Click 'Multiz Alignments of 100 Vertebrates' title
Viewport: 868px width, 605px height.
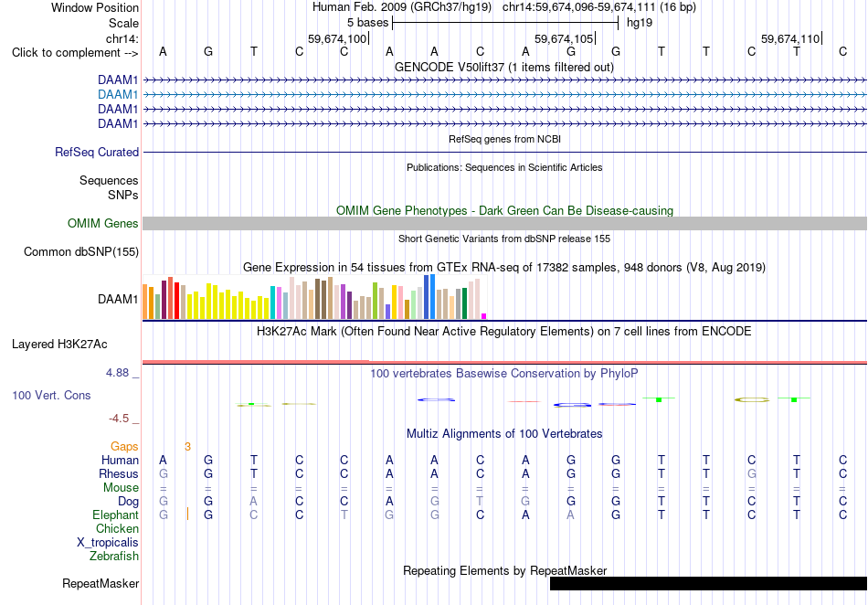coord(504,434)
